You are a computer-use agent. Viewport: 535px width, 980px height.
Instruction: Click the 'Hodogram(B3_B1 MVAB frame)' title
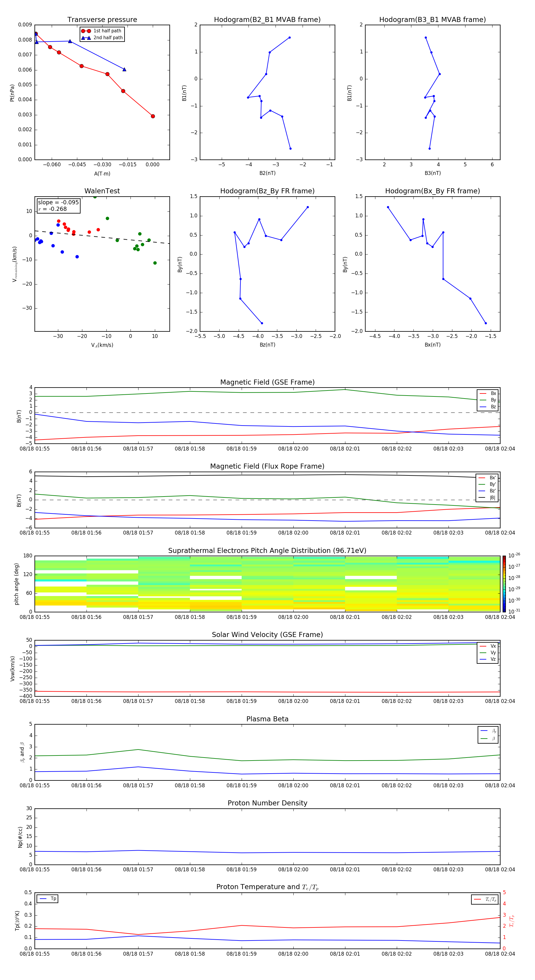click(432, 19)
